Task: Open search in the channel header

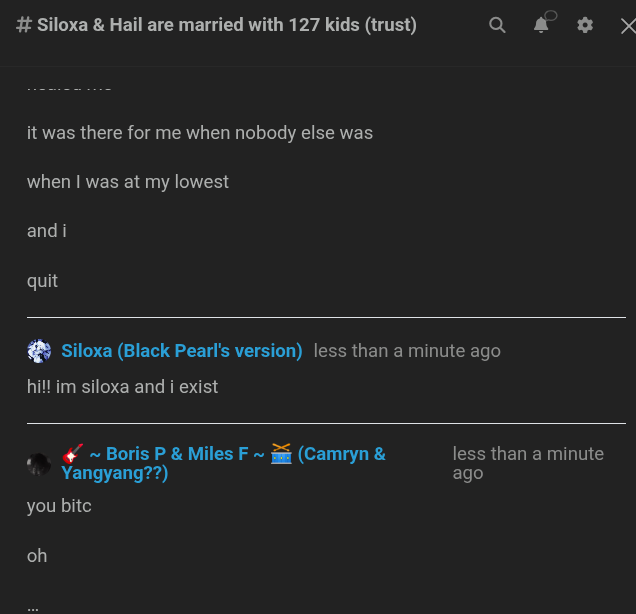Action: (497, 25)
